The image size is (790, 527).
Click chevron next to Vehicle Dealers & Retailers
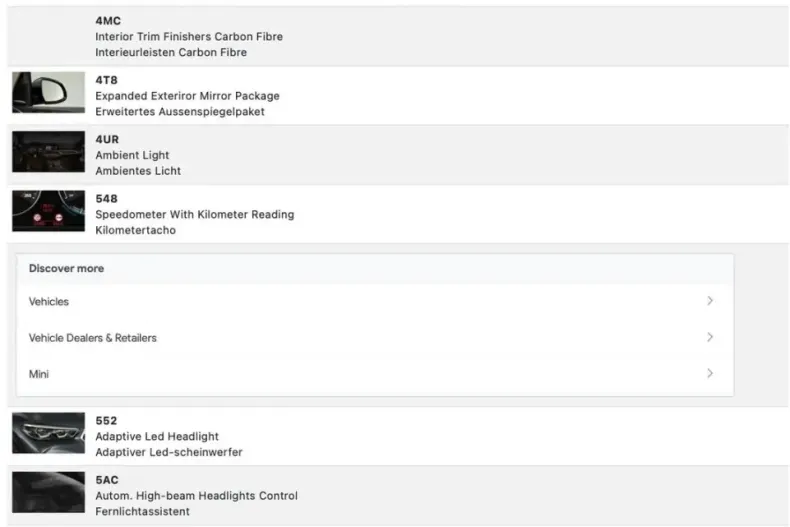[710, 337]
